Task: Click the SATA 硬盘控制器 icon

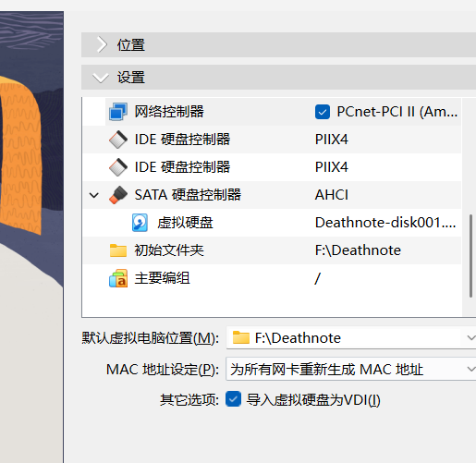Action: pyautogui.click(x=118, y=195)
